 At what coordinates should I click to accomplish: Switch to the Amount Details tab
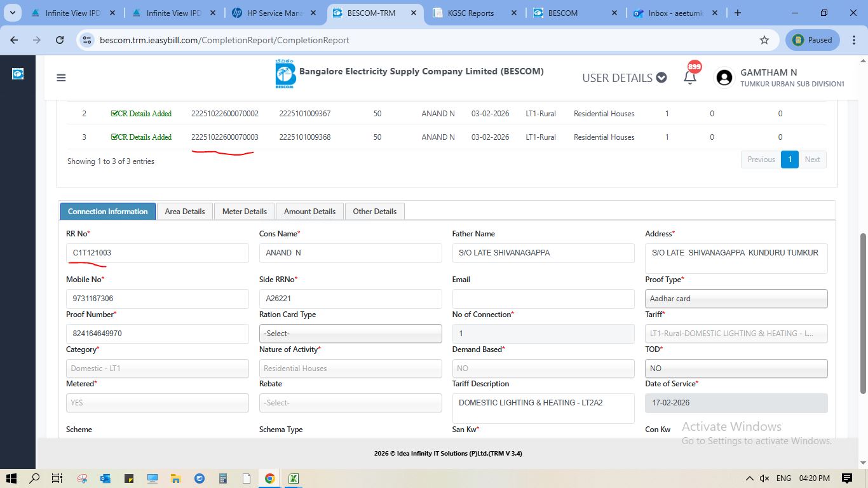coord(309,212)
